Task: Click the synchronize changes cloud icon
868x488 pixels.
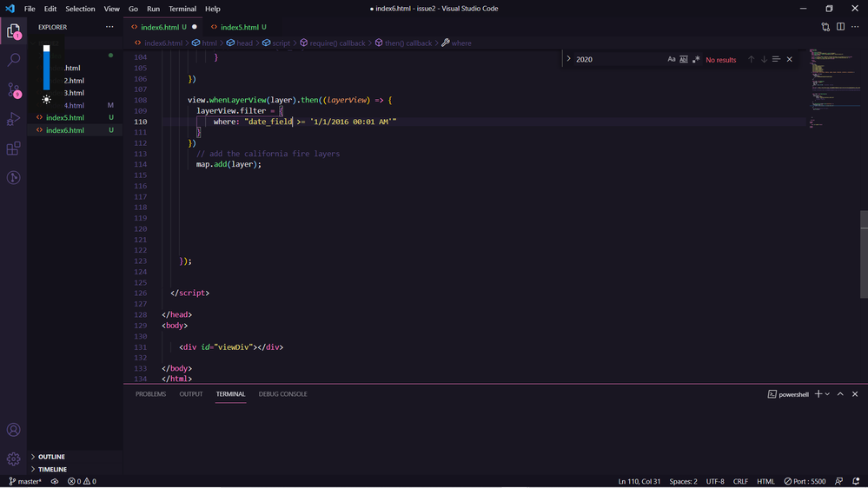Action: pos(55,481)
